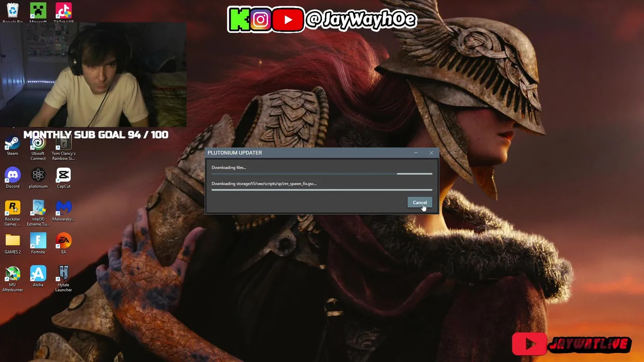The width and height of the screenshot is (644, 362).
Task: Open the MSI Afterburner shortcut
Action: pyautogui.click(x=13, y=279)
